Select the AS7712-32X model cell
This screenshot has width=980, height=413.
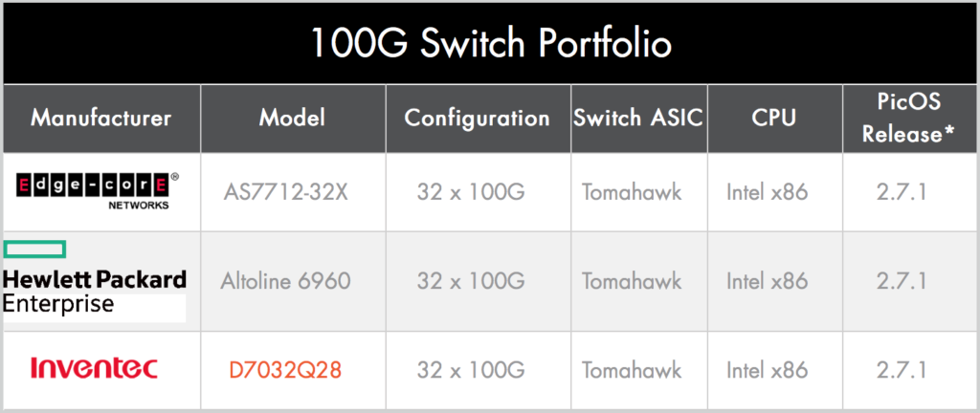pos(285,192)
